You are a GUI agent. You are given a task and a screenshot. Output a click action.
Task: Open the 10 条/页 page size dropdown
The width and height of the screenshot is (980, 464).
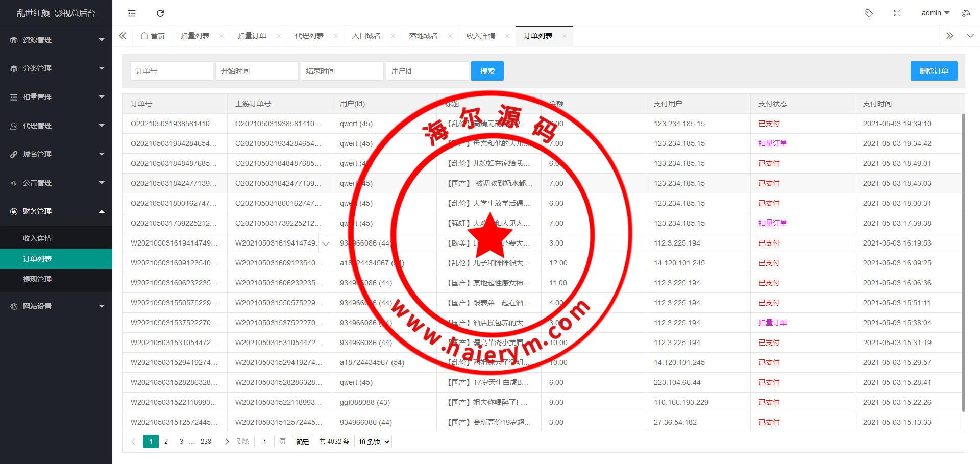click(373, 442)
